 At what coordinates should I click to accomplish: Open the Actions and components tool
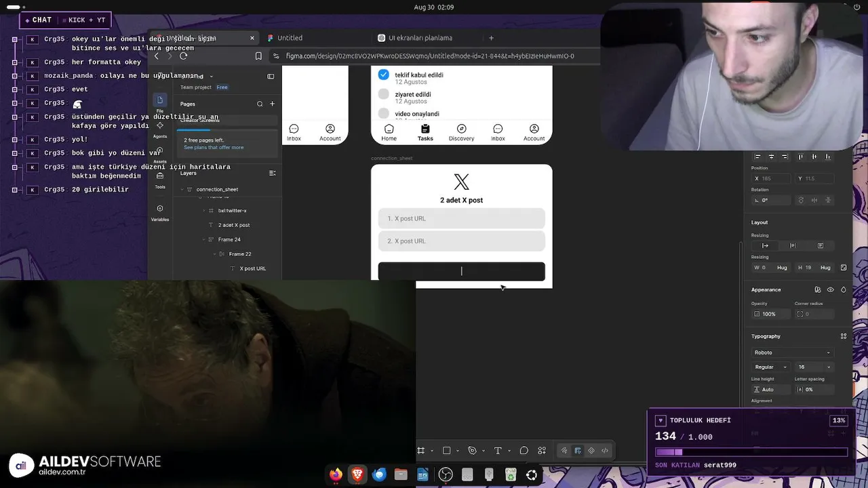(x=542, y=451)
